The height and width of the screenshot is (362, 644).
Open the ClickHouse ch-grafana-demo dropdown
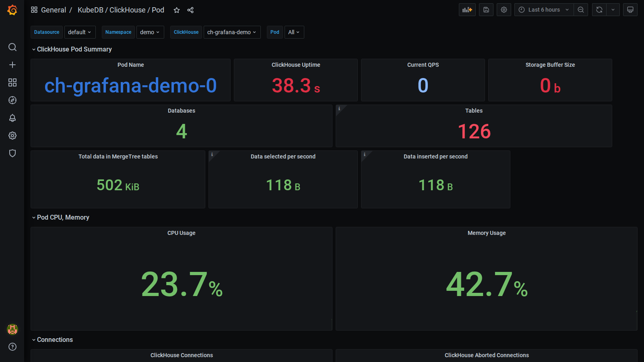232,32
